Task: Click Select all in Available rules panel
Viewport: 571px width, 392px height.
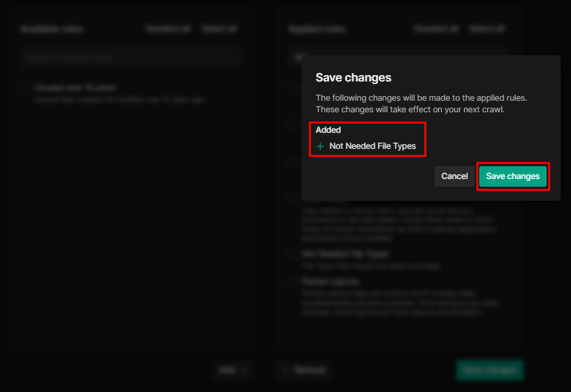Action: point(219,29)
